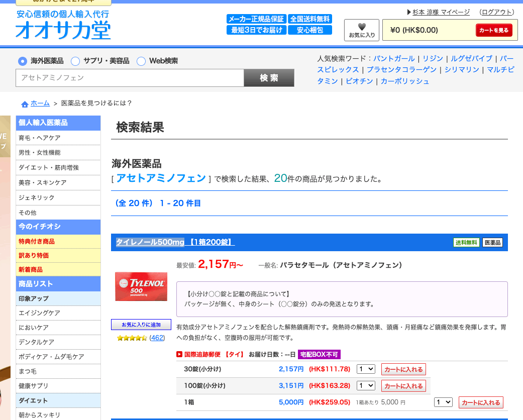Click the アセトアミノフェン search field

tap(130, 78)
